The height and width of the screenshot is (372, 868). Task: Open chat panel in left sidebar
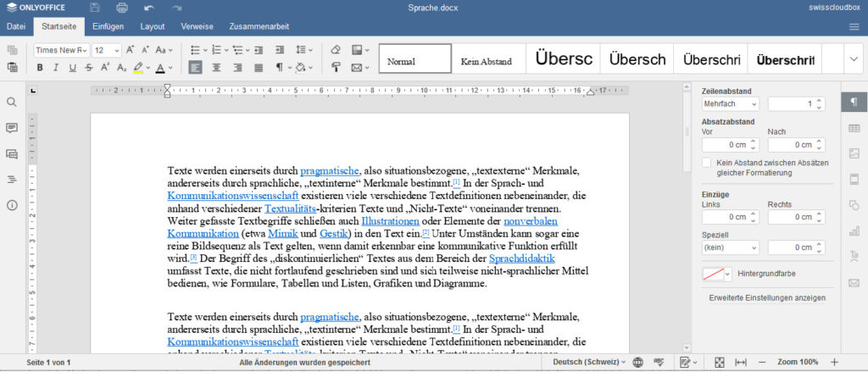pyautogui.click(x=12, y=154)
